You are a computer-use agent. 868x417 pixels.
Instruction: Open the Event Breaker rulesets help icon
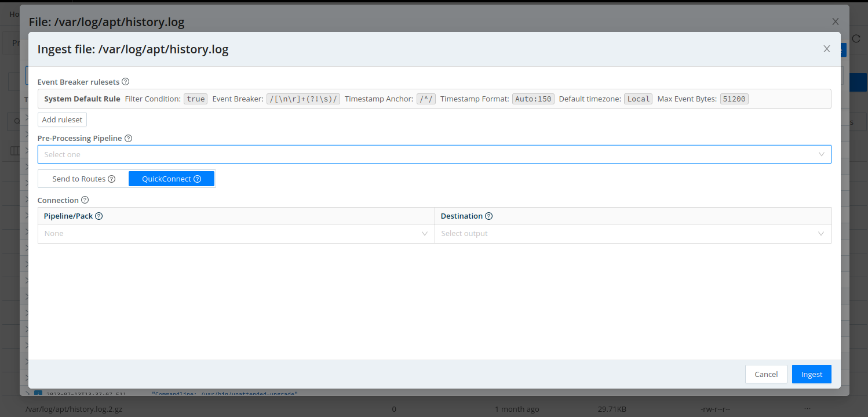click(x=126, y=81)
